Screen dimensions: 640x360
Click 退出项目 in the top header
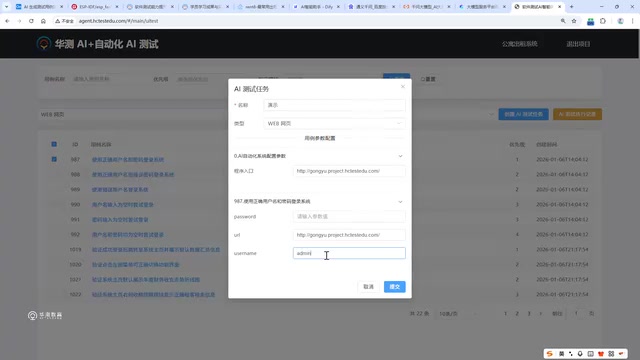[x=578, y=44]
